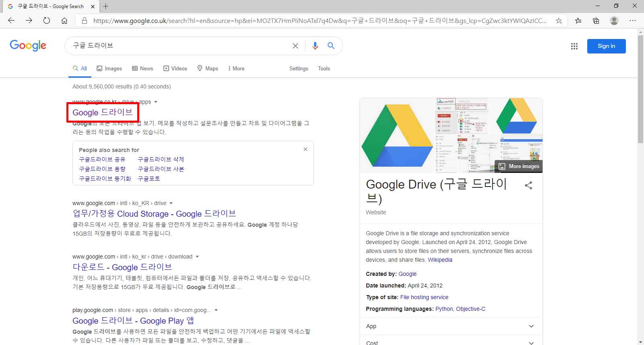Screen dimensions: 644x345
Task: Open 다운로드 - Google 드라이브 result link
Action: [122, 267]
